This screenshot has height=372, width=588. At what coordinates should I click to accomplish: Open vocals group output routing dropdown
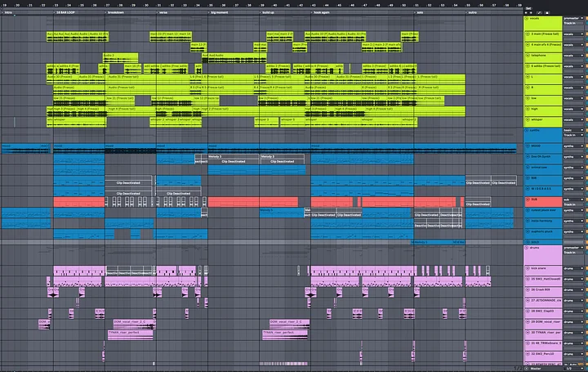573,18
